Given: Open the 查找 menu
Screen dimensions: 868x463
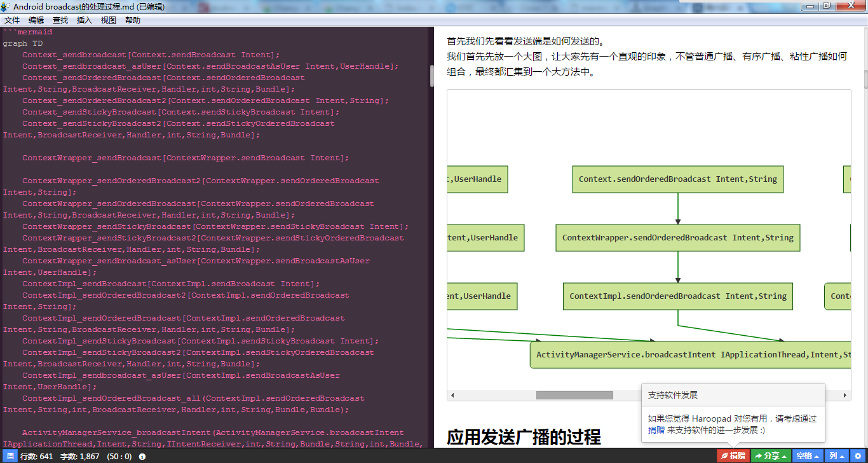Looking at the screenshot, I should [x=60, y=20].
